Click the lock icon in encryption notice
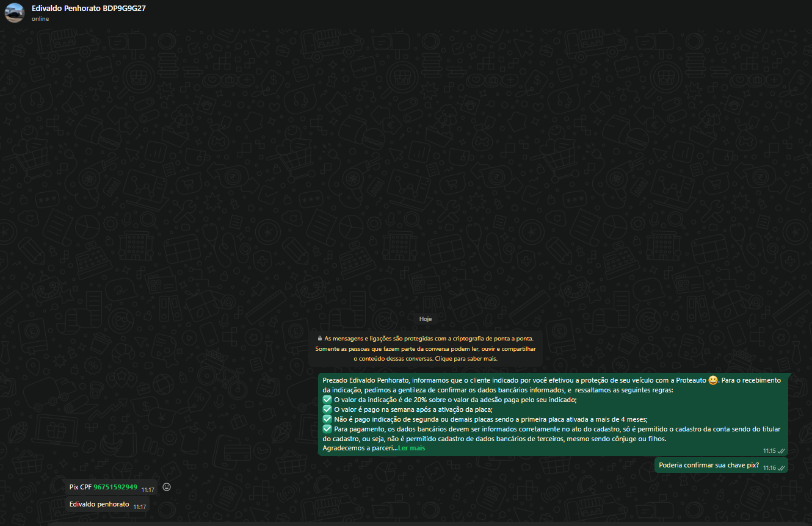 319,338
